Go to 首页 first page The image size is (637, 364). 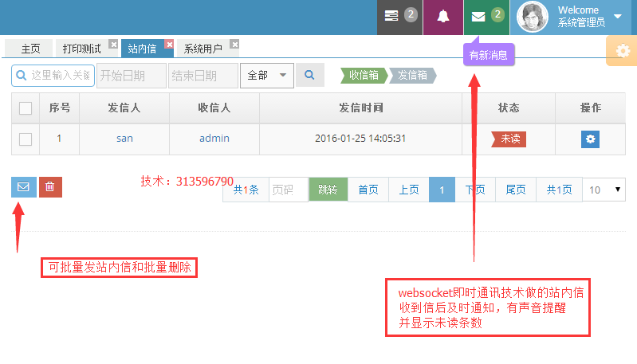coord(368,190)
